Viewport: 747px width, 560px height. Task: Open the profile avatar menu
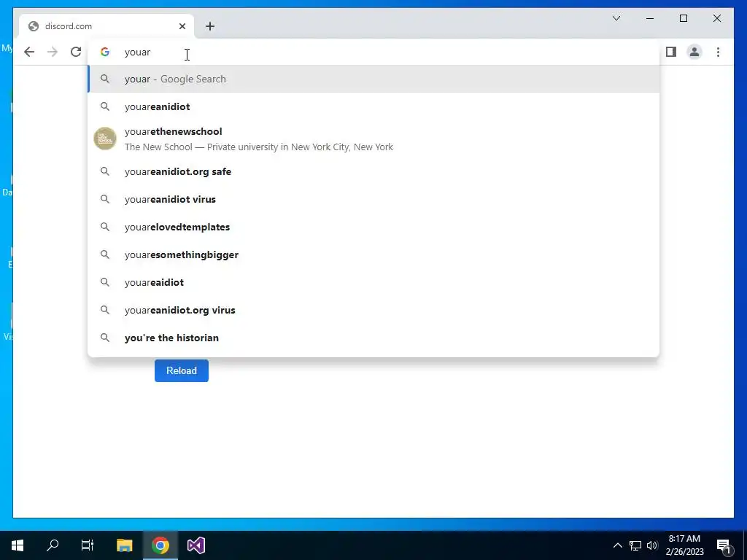[x=694, y=52]
